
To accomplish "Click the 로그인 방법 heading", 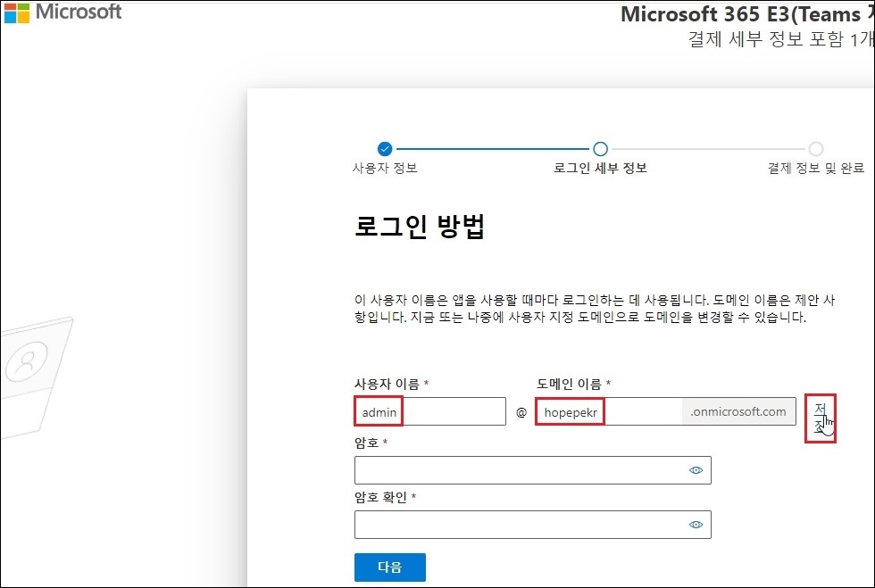I will click(420, 227).
